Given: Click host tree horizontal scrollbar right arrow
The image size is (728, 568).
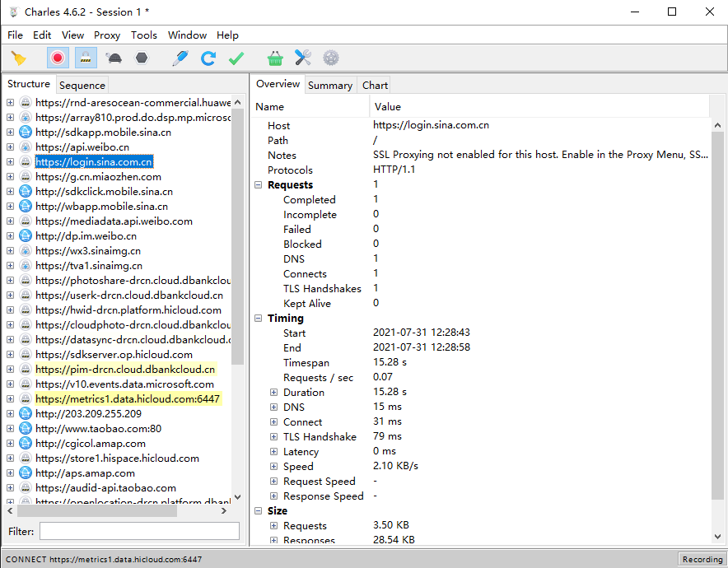Looking at the screenshot, I should (x=224, y=510).
